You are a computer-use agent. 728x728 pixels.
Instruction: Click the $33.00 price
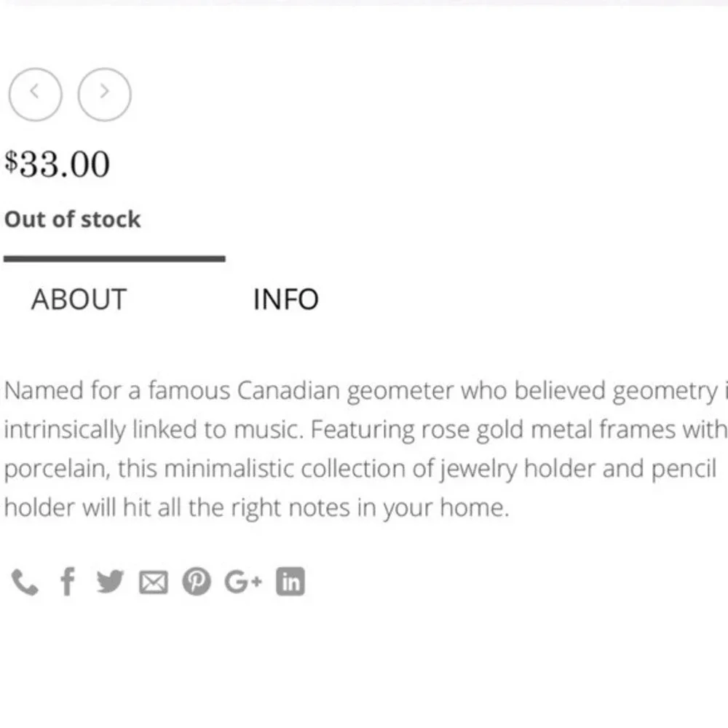coord(57,164)
